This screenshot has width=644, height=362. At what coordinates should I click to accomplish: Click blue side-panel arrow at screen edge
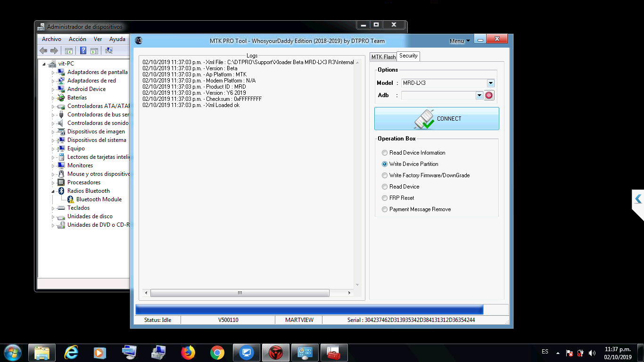[638, 198]
